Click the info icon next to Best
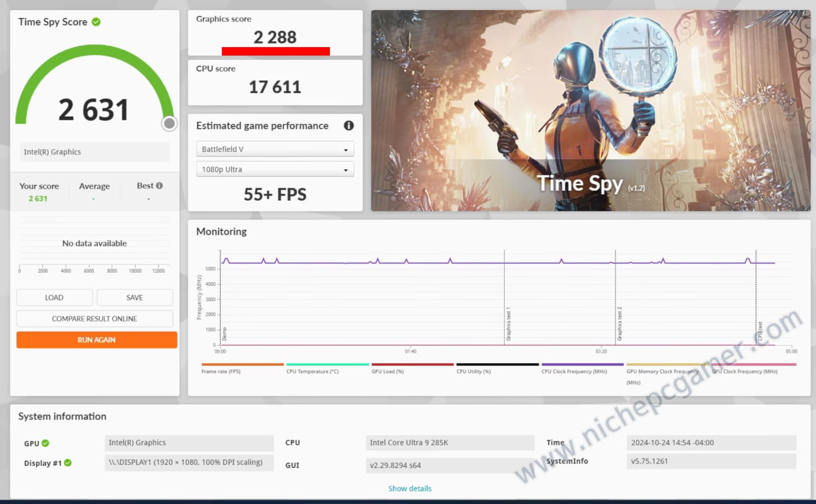Viewport: 816px width, 504px height. tap(159, 186)
